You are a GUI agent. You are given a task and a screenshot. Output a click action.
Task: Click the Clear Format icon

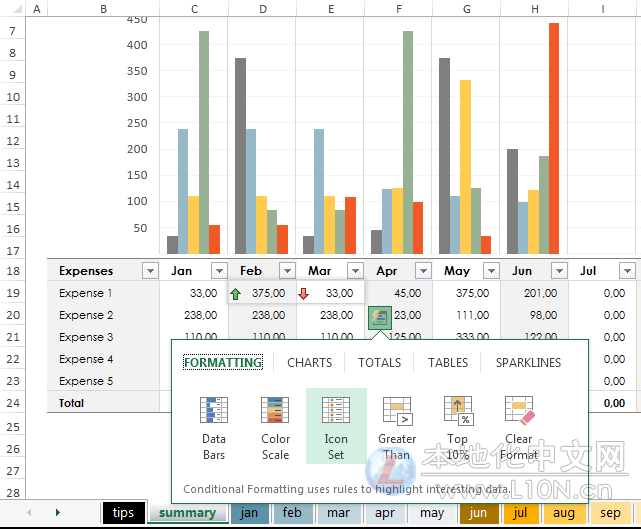519,427
